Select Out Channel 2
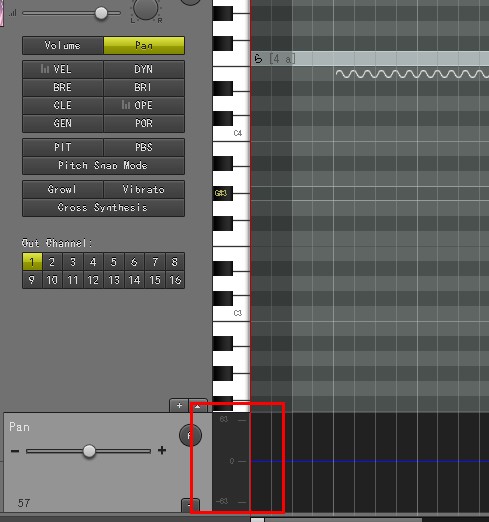Viewport: 489px width, 522px height. pyautogui.click(x=52, y=262)
